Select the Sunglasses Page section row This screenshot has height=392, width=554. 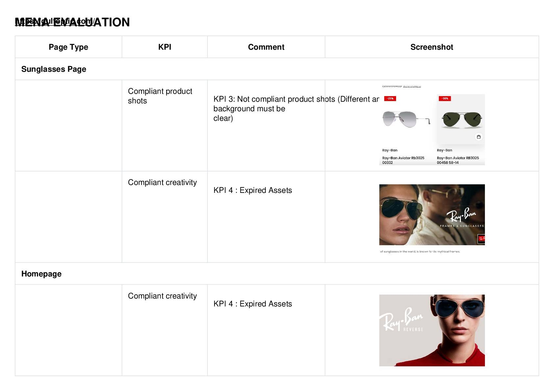[x=277, y=69]
